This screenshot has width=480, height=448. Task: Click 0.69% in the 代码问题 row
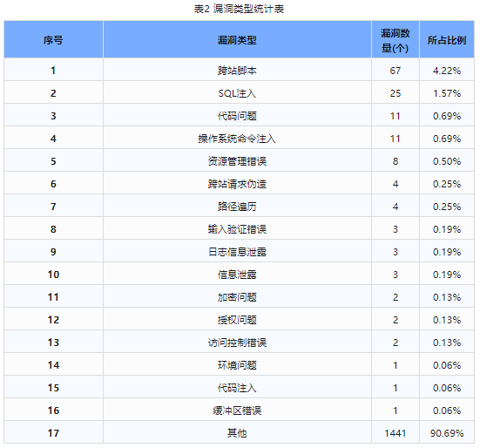click(x=447, y=116)
